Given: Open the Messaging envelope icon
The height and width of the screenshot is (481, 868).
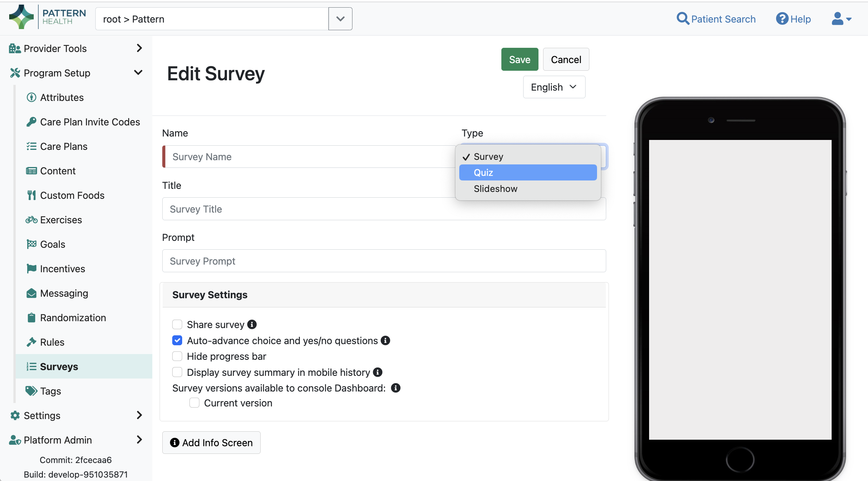Looking at the screenshot, I should [x=31, y=293].
